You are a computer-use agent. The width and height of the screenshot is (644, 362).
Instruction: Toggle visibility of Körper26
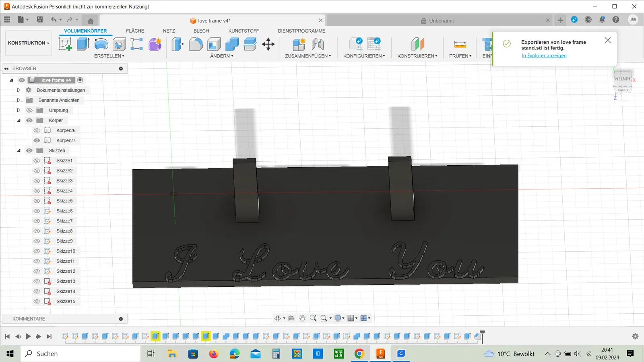[x=37, y=130]
